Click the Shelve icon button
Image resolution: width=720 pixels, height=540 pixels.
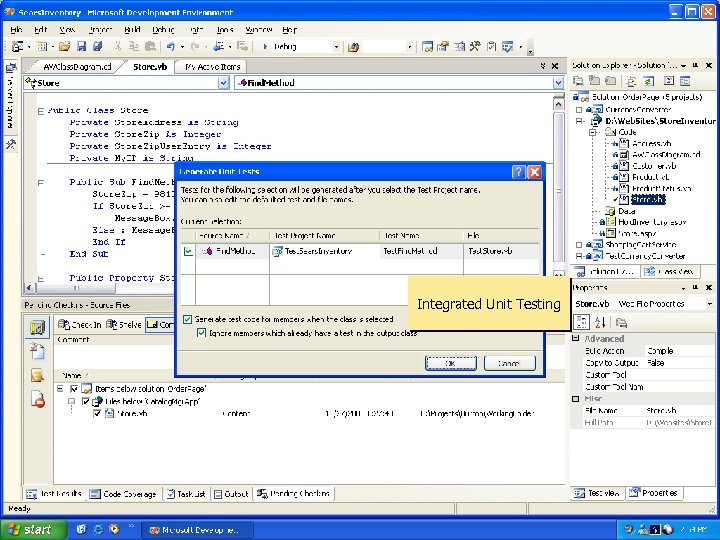(x=123, y=325)
